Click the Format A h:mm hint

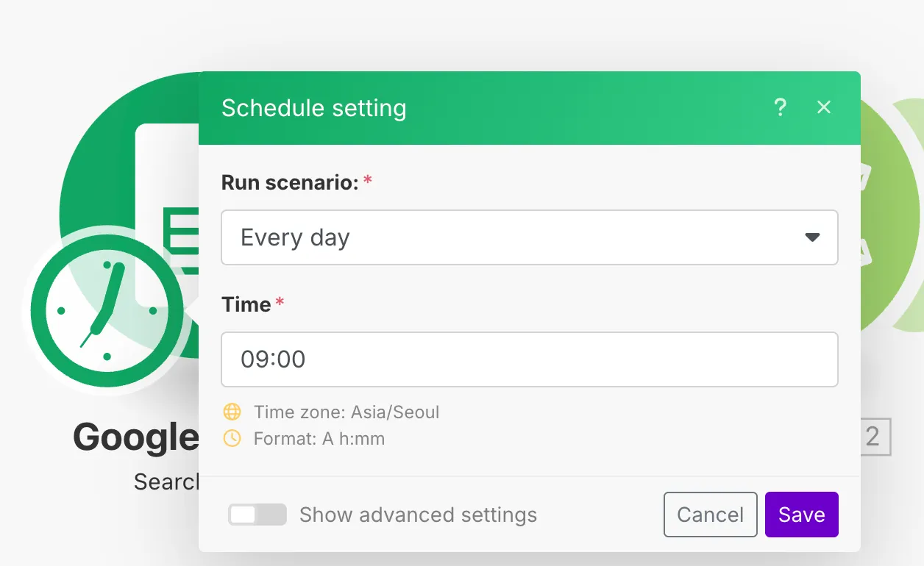[x=319, y=439]
